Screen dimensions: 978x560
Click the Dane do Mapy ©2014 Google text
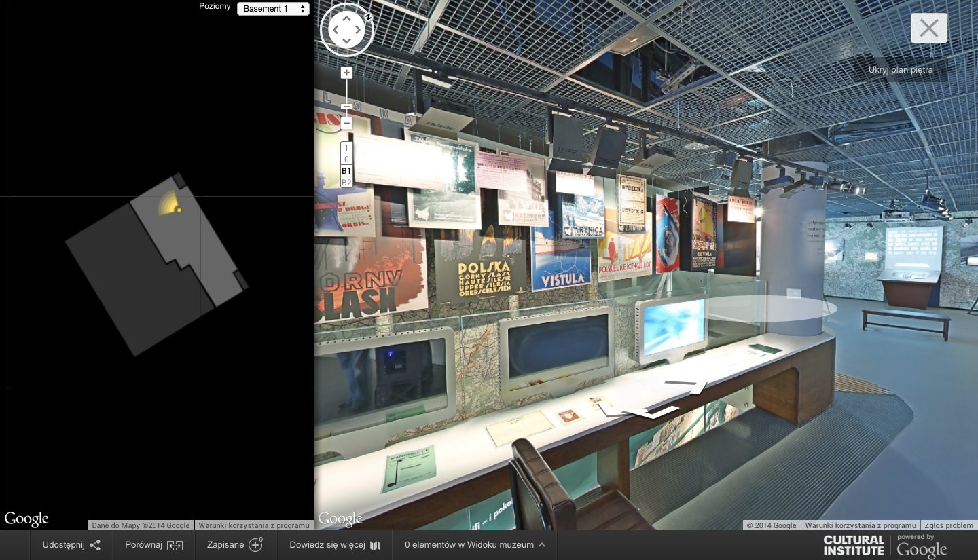coord(141,525)
